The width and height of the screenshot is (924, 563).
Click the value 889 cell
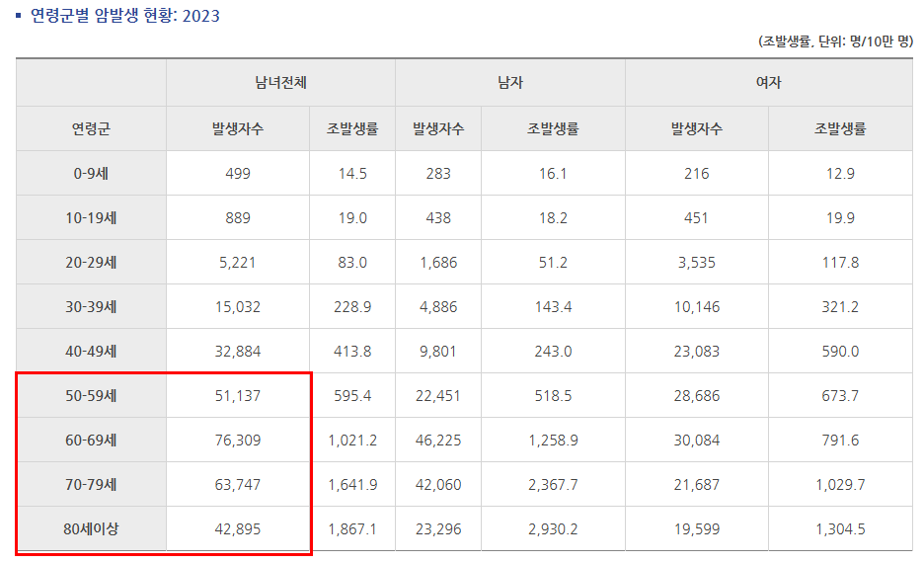pyautogui.click(x=238, y=218)
